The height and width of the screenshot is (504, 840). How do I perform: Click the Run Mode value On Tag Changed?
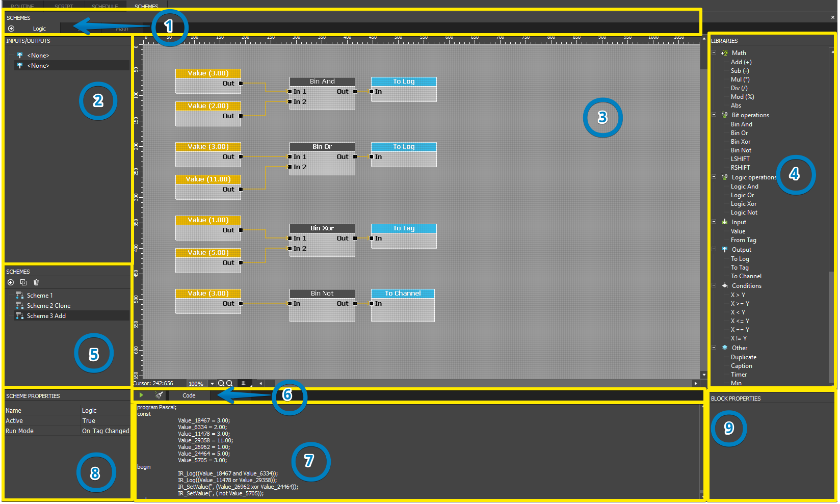[106, 431]
